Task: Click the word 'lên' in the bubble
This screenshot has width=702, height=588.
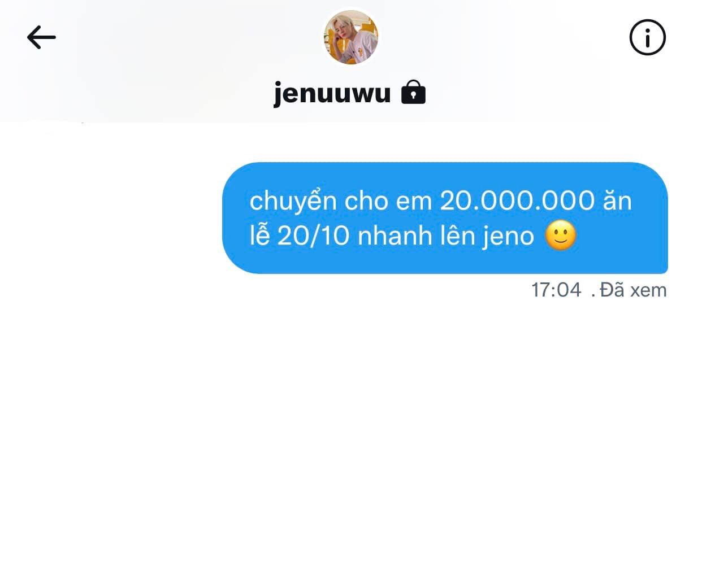Action: point(456,235)
